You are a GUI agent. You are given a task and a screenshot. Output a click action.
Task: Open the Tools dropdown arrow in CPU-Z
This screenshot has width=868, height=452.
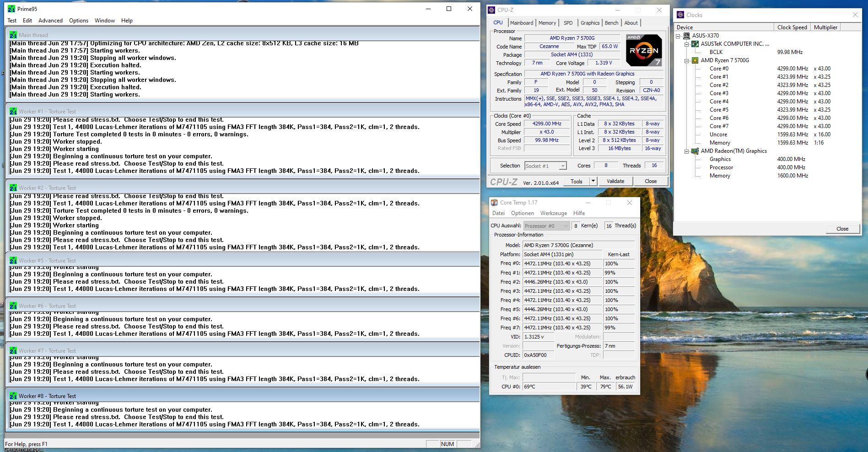click(593, 181)
